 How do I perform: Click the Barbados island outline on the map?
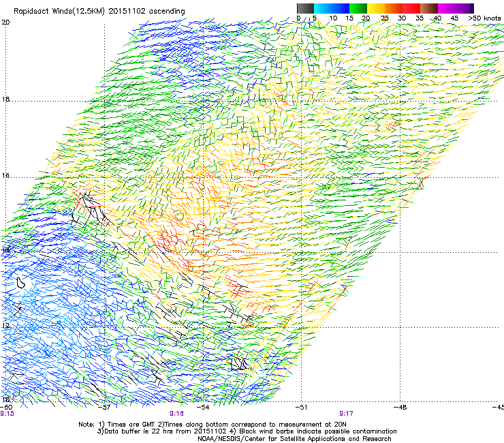(x=21, y=283)
